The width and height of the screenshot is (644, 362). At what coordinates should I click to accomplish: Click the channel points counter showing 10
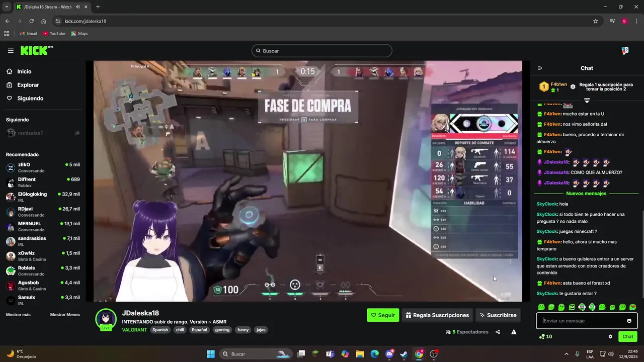[545, 337]
